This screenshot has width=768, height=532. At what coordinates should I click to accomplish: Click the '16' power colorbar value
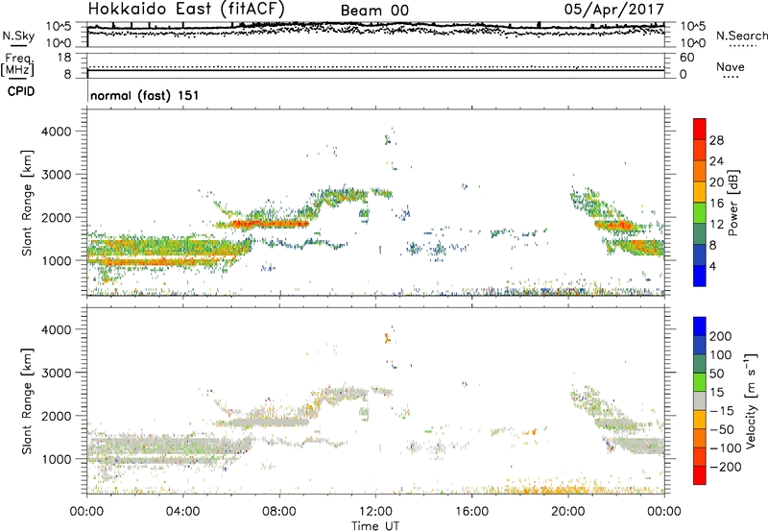tap(716, 204)
